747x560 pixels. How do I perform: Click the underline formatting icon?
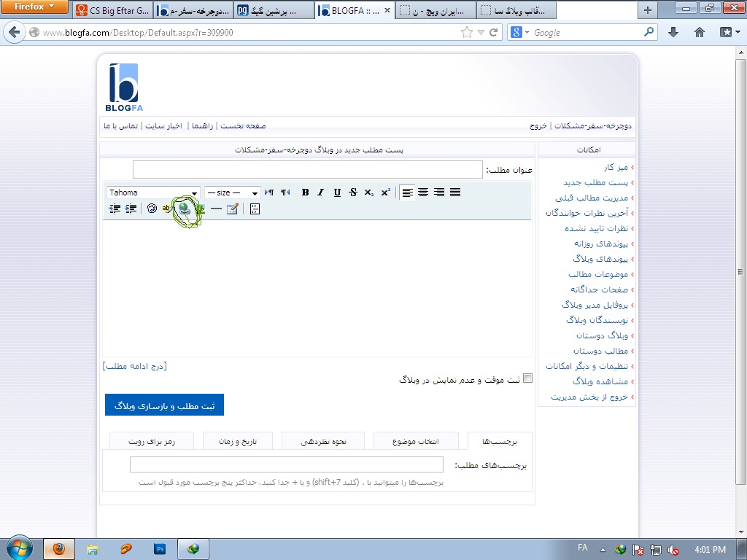pyautogui.click(x=337, y=192)
